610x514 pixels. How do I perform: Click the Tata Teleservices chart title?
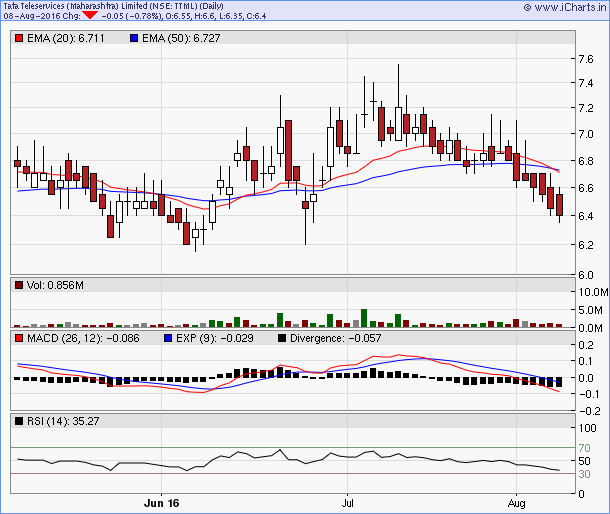point(113,6)
